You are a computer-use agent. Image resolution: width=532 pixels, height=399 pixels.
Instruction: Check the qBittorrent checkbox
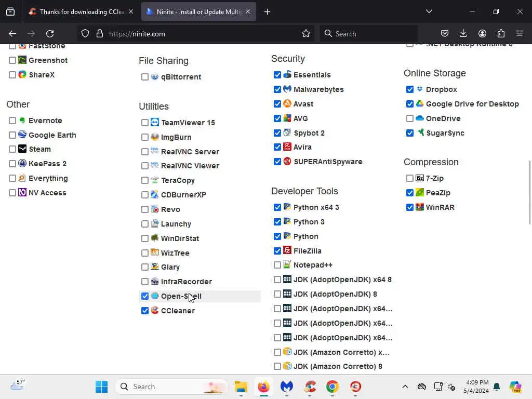click(145, 77)
